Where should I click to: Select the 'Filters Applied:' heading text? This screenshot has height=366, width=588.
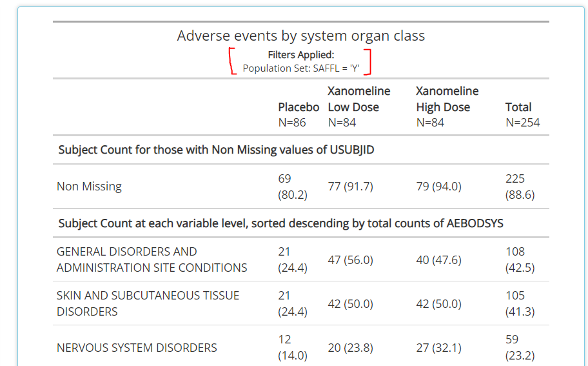coord(300,55)
